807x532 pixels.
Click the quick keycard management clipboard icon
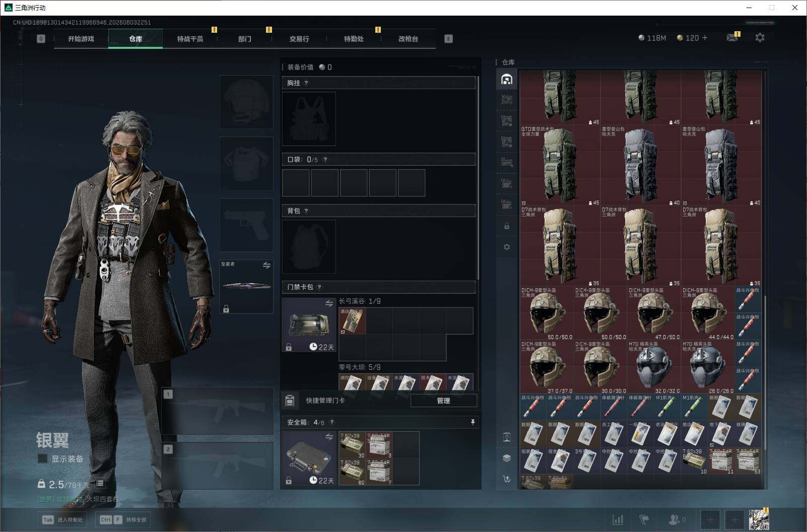click(x=290, y=401)
